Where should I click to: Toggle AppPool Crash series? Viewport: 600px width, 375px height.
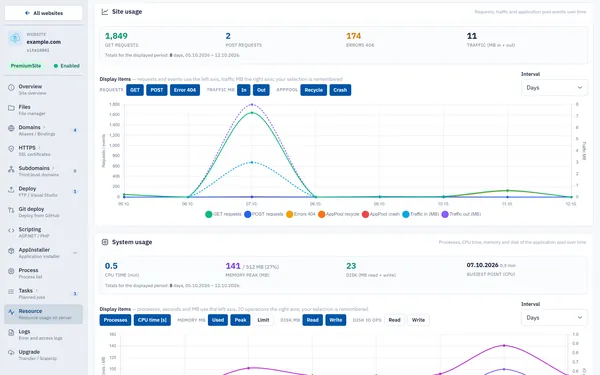pos(340,90)
